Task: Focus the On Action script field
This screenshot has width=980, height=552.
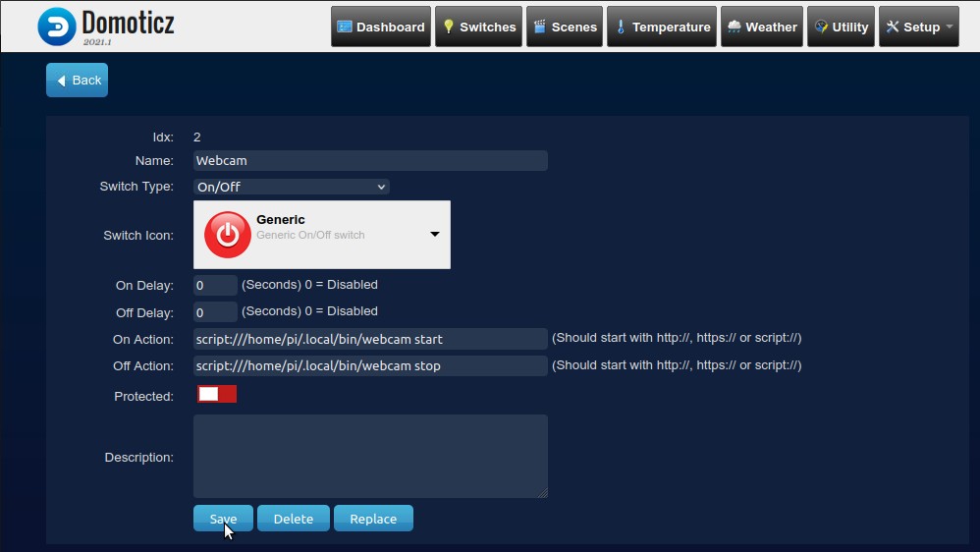Action: (370, 339)
